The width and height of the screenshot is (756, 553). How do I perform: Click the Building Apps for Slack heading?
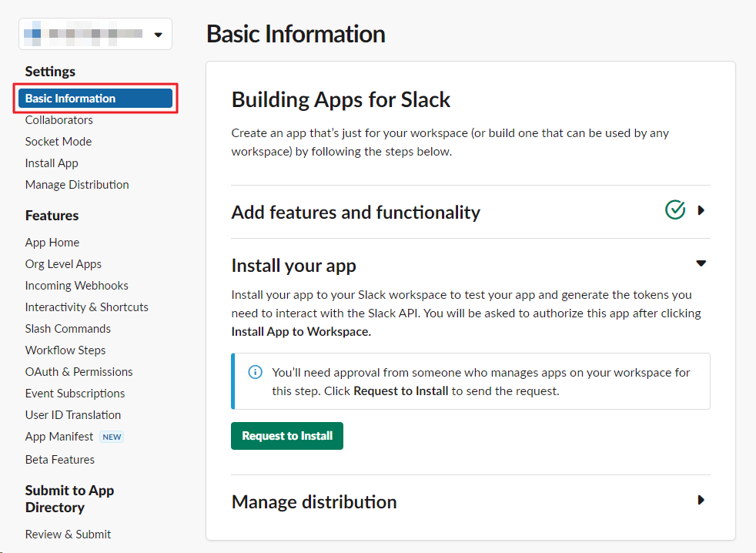341,100
